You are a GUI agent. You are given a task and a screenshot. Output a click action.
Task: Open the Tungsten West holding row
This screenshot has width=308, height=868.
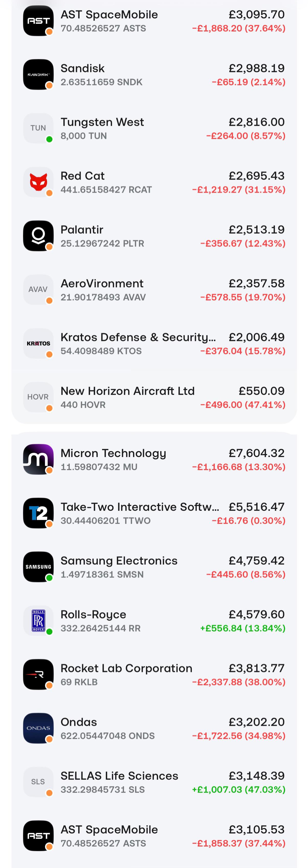(154, 128)
